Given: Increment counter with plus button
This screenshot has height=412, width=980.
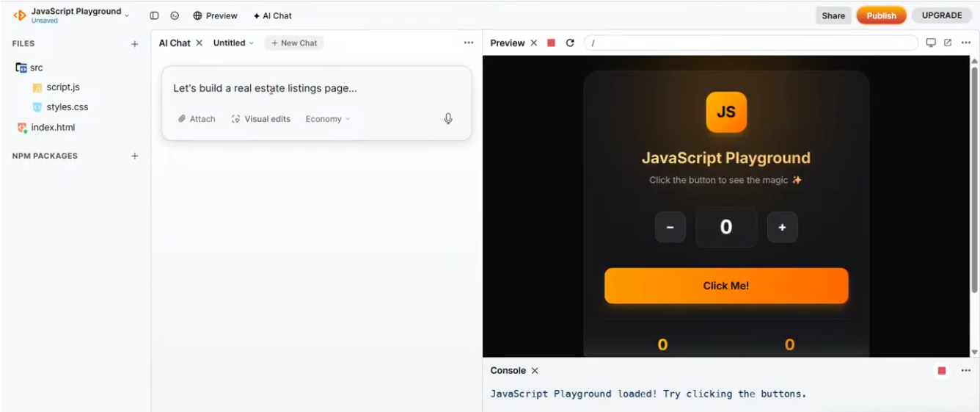Looking at the screenshot, I should click(x=782, y=228).
